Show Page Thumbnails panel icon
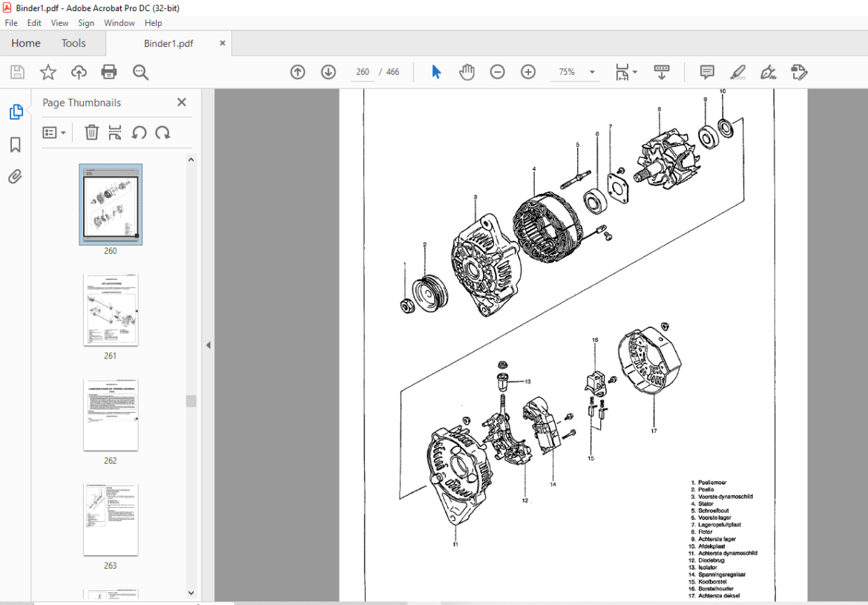 click(x=16, y=112)
